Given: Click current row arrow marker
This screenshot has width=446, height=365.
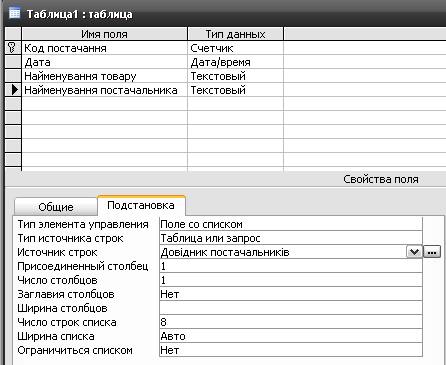Looking at the screenshot, I should pos(13,90).
